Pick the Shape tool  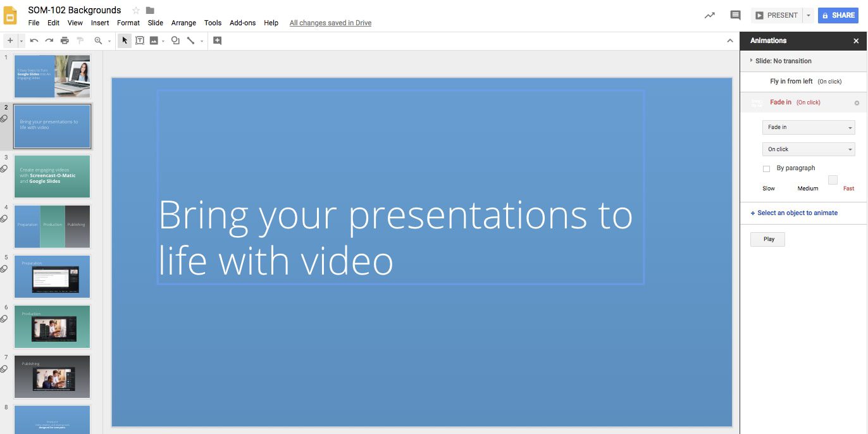[x=175, y=40]
